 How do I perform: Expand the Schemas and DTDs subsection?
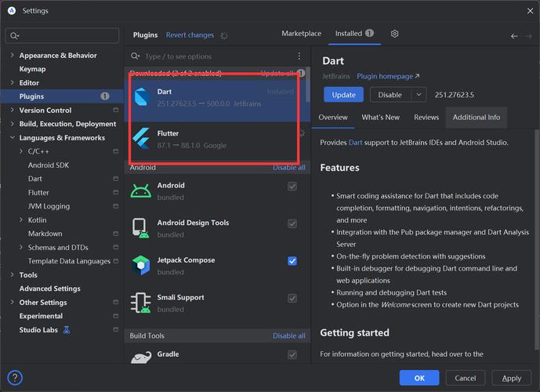(x=21, y=247)
